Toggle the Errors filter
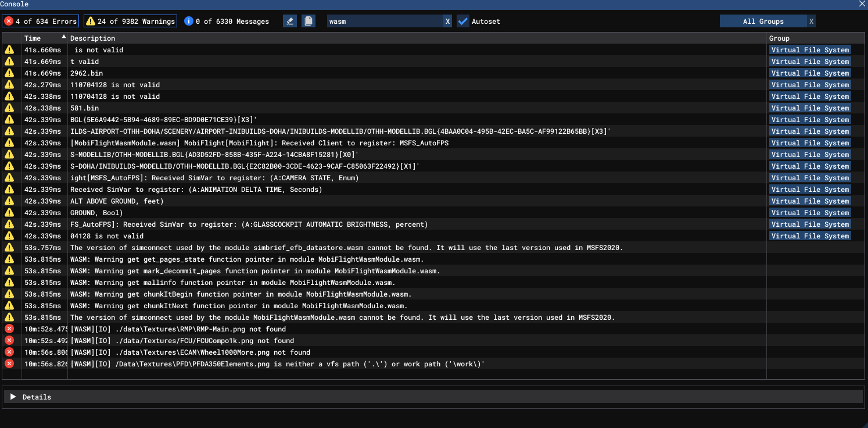This screenshot has height=428, width=868. point(40,22)
